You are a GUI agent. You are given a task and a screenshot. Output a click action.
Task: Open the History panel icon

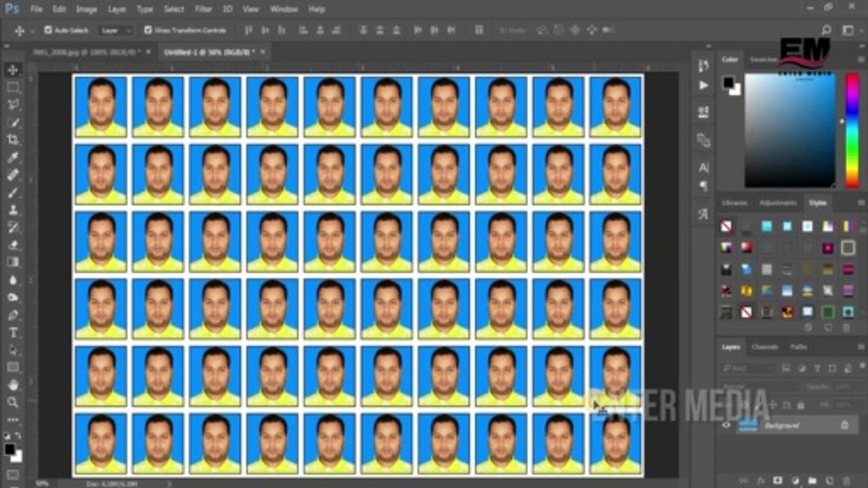pos(703,66)
